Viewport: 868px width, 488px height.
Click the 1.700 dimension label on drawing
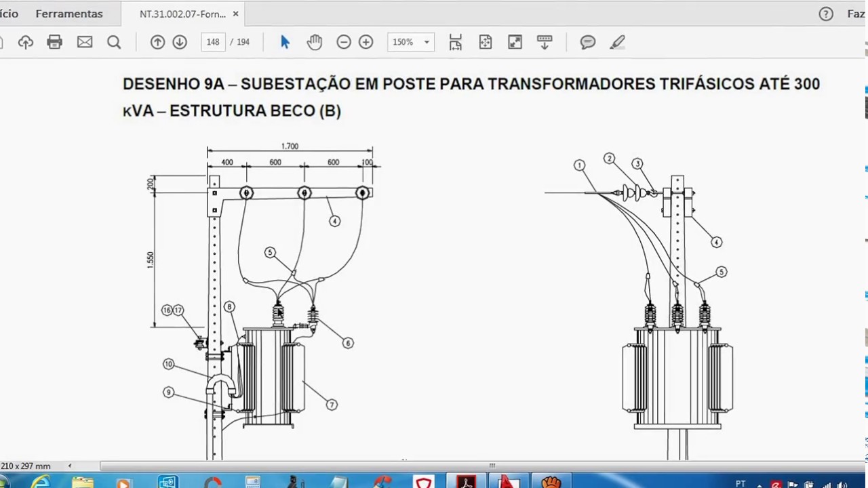[x=290, y=146]
